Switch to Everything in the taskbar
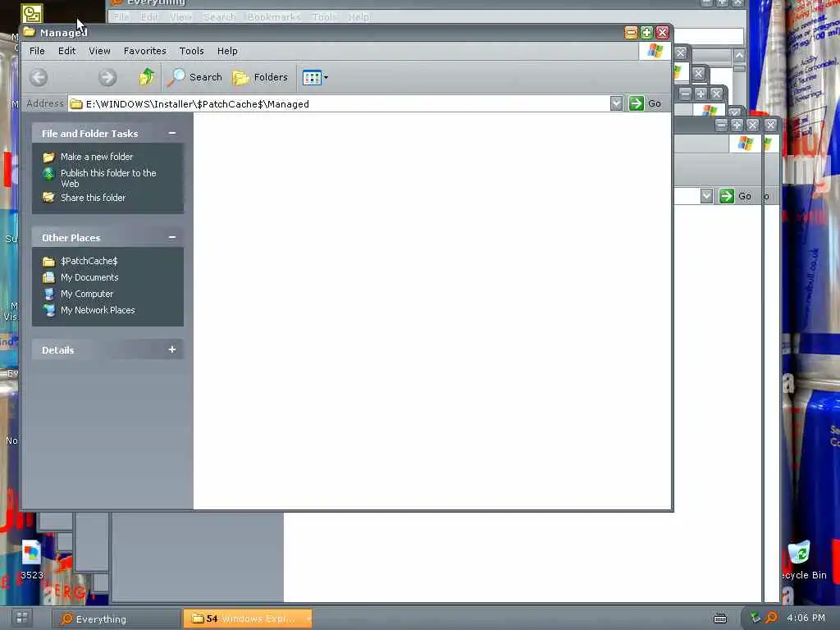840x630 pixels. pos(116,619)
